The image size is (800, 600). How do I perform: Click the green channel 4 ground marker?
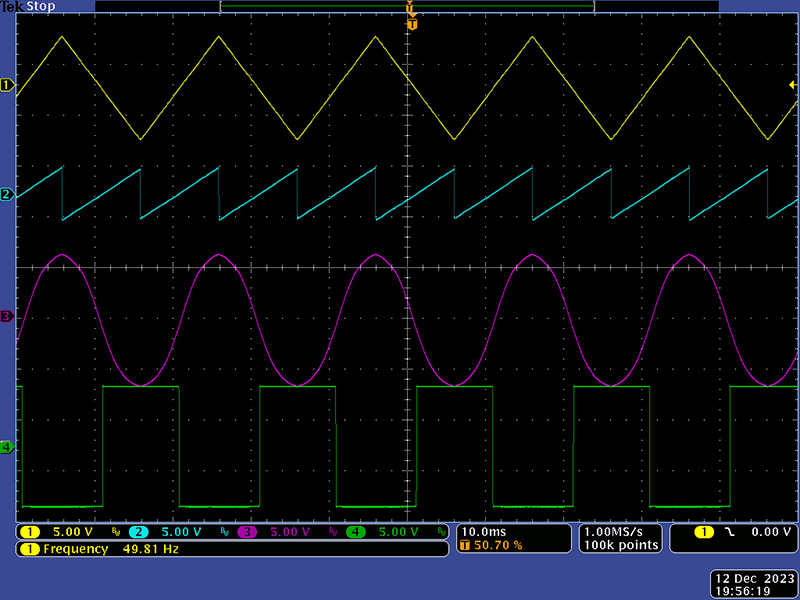pos(6,447)
